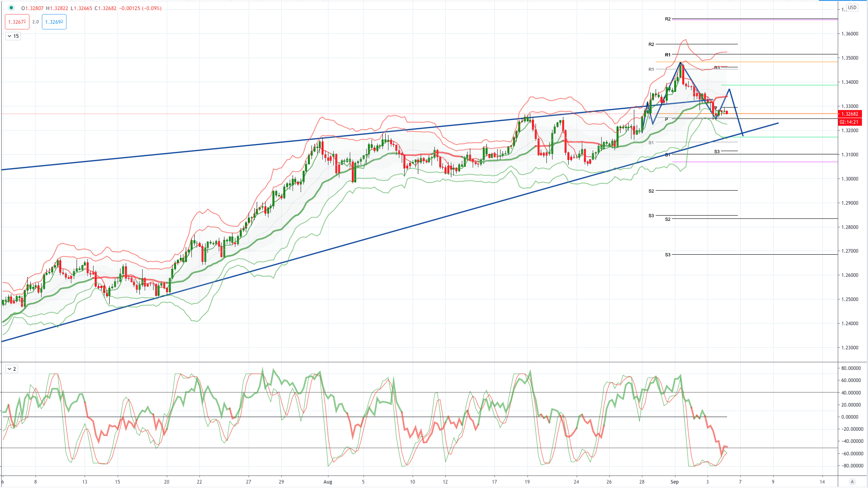Image resolution: width=868 pixels, height=488 pixels.
Task: Click the 28 date label on time axis
Action: pyautogui.click(x=642, y=482)
